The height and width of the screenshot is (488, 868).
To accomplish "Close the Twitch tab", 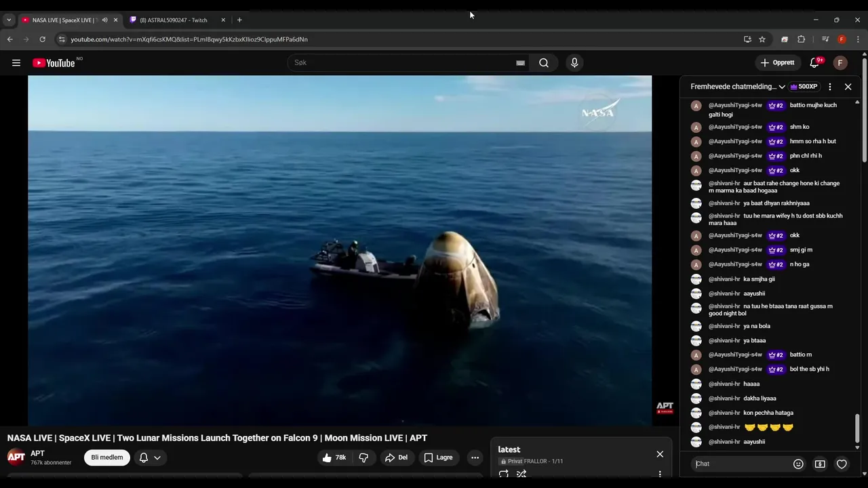I will tap(223, 20).
